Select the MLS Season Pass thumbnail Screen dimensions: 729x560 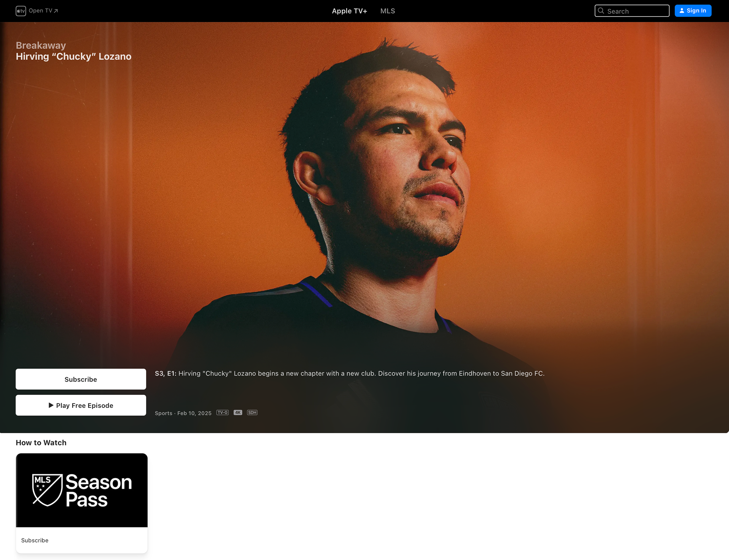tap(82, 490)
